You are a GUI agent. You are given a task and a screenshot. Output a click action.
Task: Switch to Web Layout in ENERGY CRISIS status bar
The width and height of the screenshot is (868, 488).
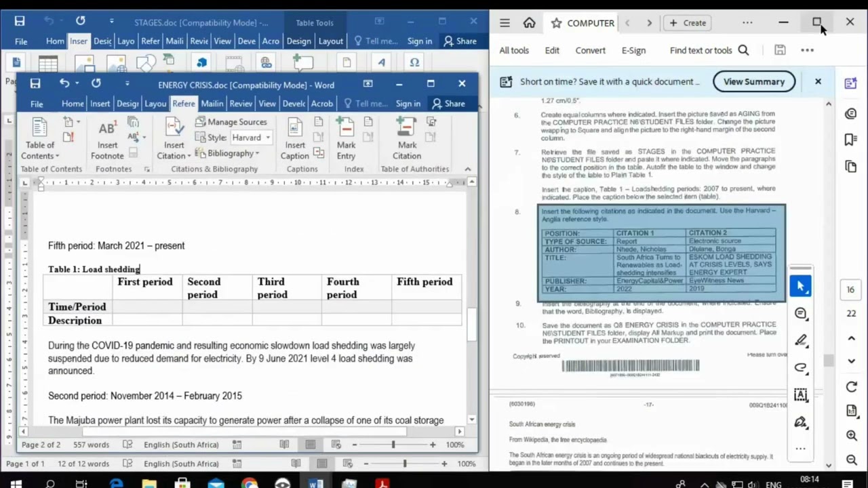click(x=336, y=445)
